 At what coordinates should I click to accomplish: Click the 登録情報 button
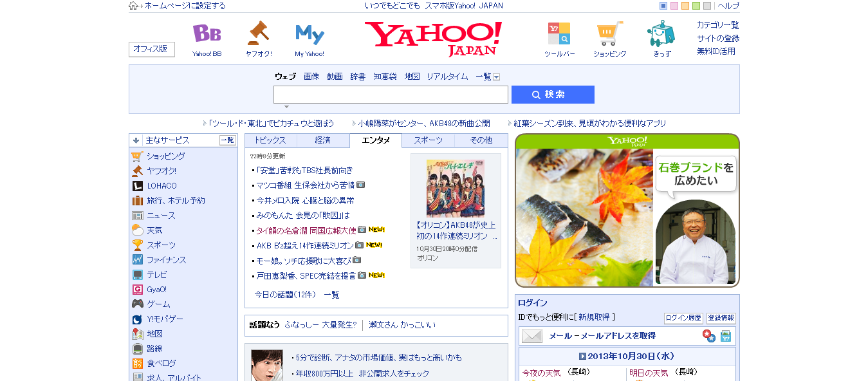(721, 318)
